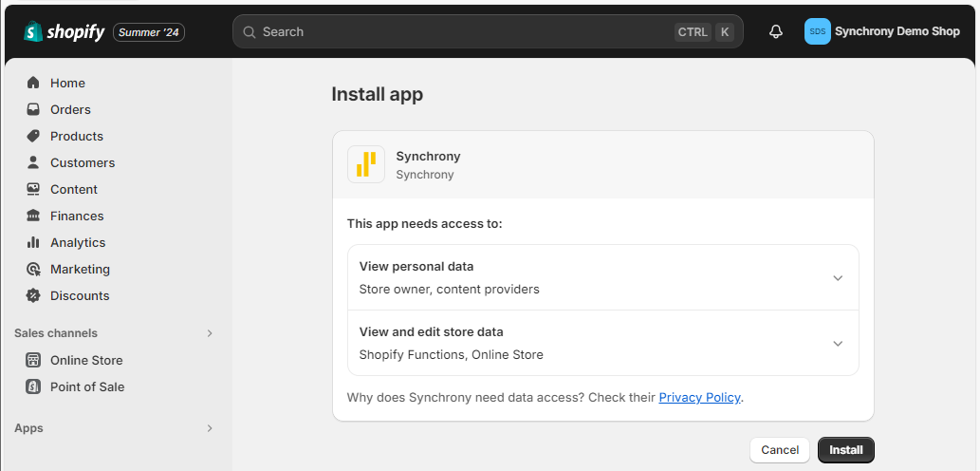Go to Point of Sale
Viewport: 980px width, 471px height.
(x=86, y=386)
